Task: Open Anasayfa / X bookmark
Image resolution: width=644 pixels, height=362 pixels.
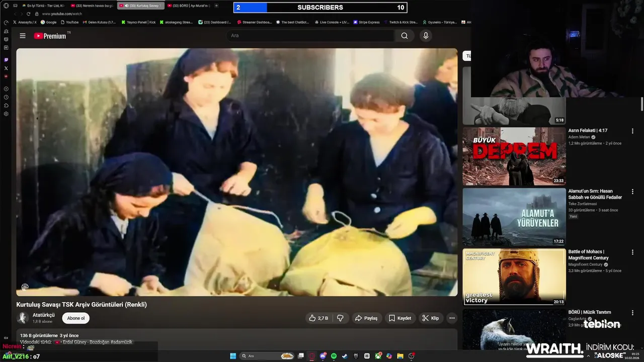Action: click(25, 22)
